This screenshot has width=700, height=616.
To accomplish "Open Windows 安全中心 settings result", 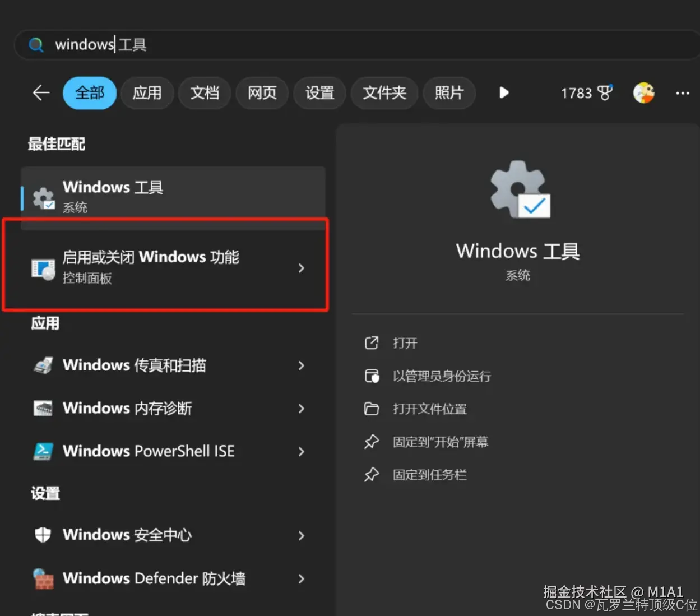I will point(173,535).
